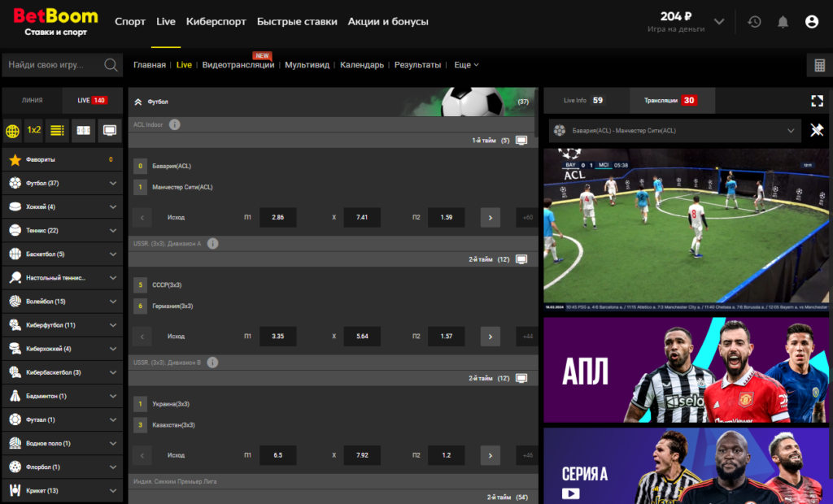Open Быстрые ставки menu item

coord(297,22)
